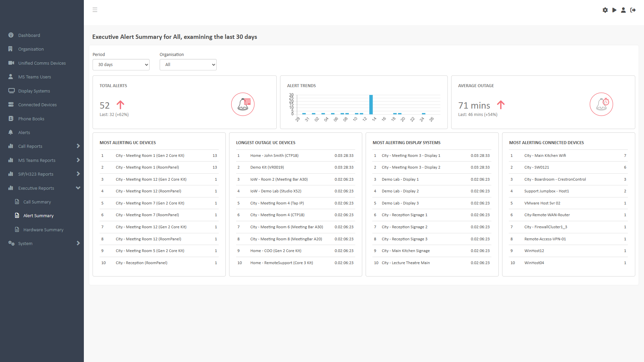Click the Average Outage bell clock icon
Image resolution: width=644 pixels, height=362 pixels.
(x=601, y=104)
